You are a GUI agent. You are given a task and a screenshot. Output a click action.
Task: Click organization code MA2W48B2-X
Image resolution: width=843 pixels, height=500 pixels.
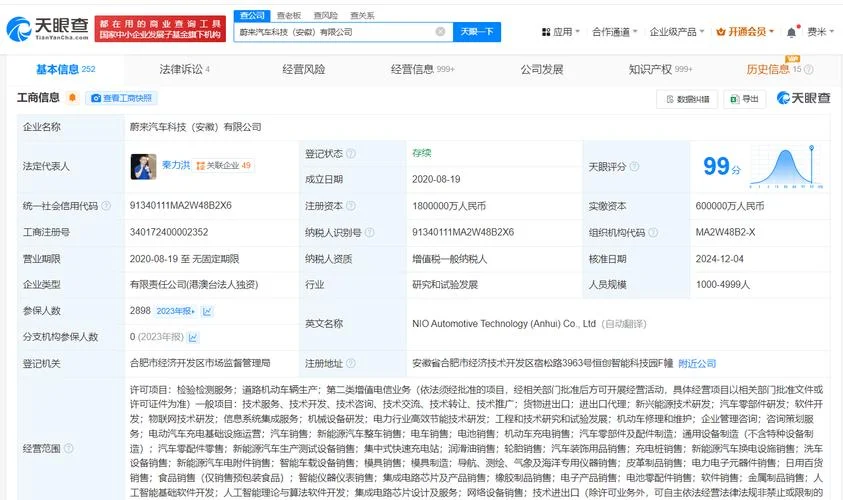[x=725, y=232]
